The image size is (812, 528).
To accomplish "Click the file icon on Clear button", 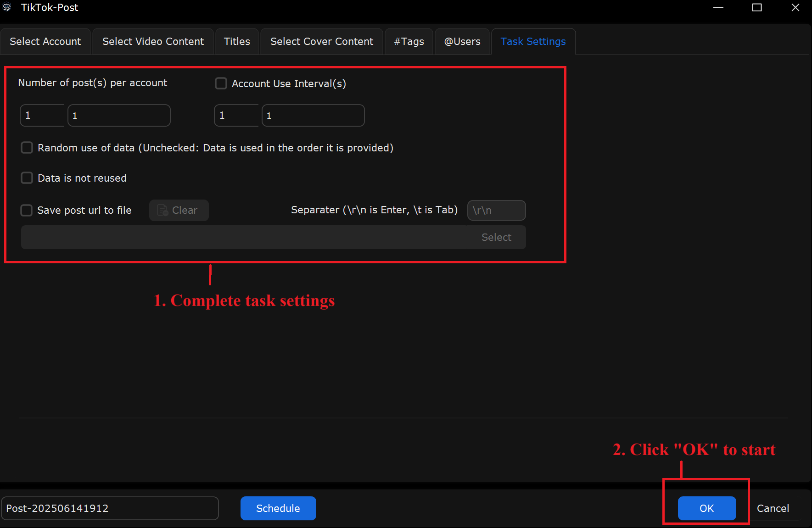I will click(162, 210).
